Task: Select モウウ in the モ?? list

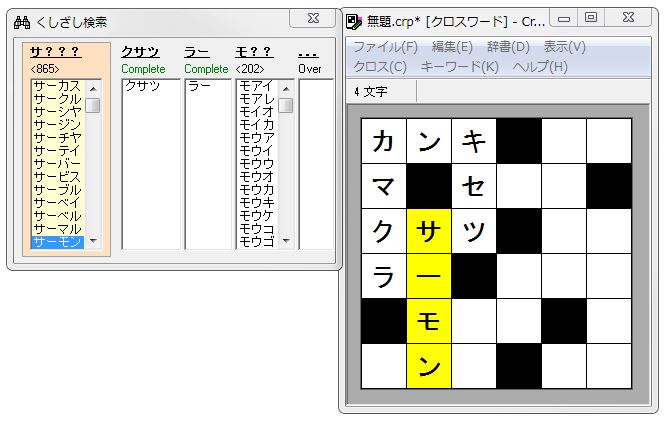Action: tap(257, 164)
